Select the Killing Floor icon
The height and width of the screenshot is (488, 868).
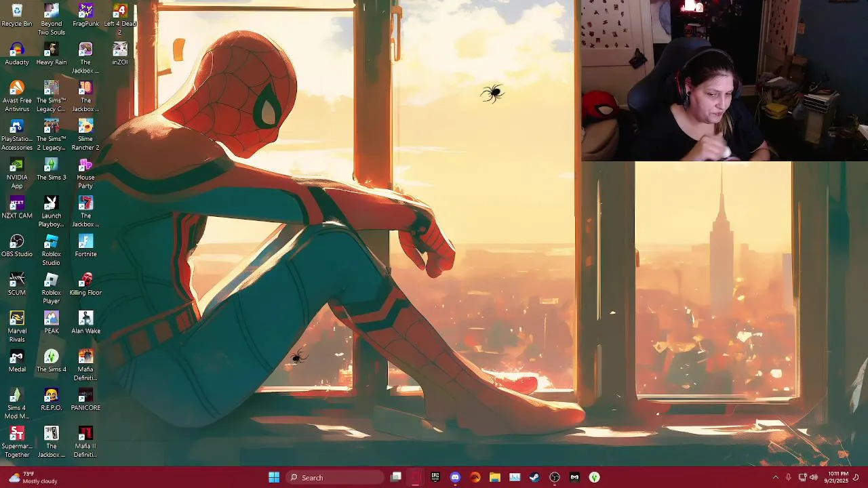click(85, 284)
